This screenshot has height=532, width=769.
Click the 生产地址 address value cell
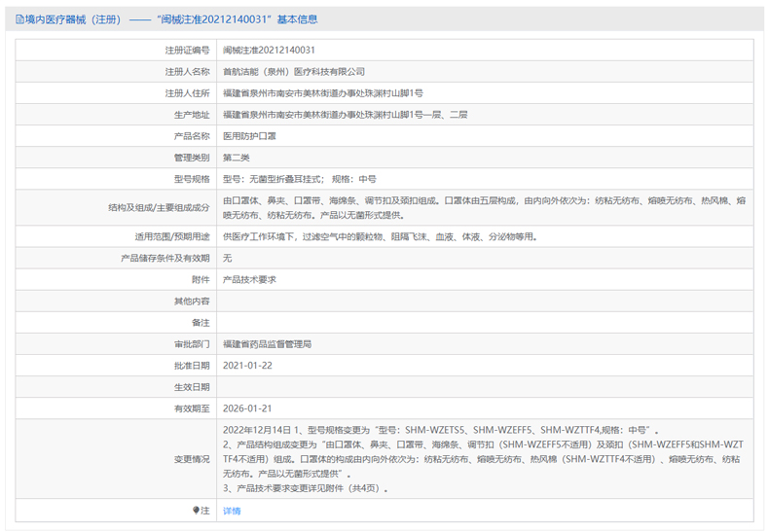tap(345, 114)
